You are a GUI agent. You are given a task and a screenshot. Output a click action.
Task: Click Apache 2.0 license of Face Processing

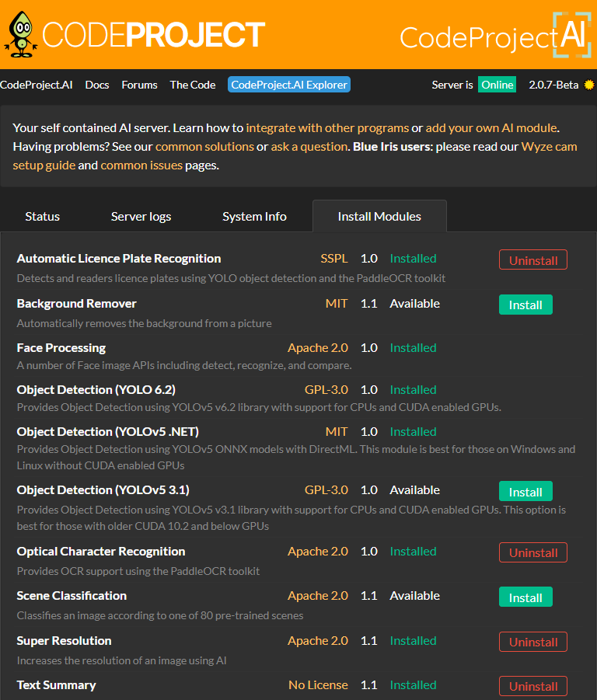click(318, 348)
